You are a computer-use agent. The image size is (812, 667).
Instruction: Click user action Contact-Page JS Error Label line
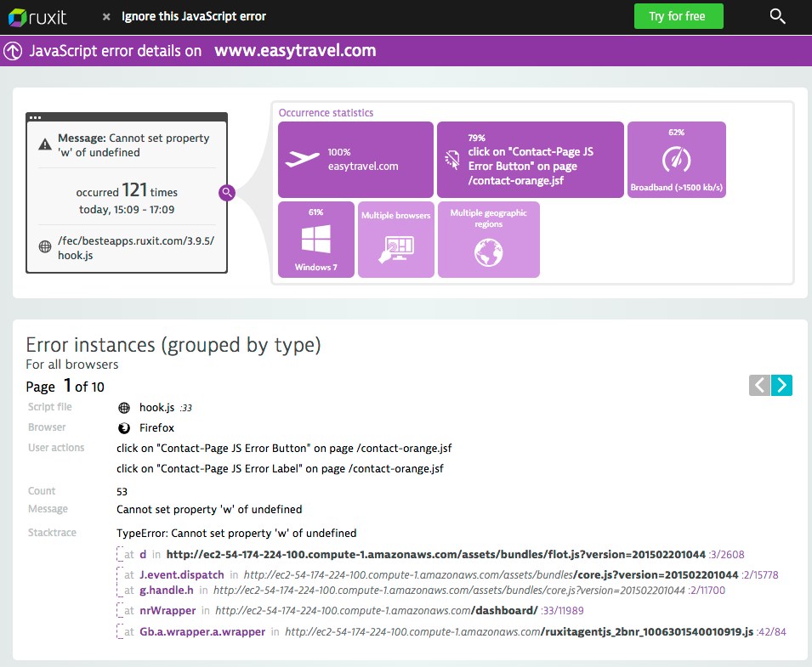pyautogui.click(x=280, y=469)
